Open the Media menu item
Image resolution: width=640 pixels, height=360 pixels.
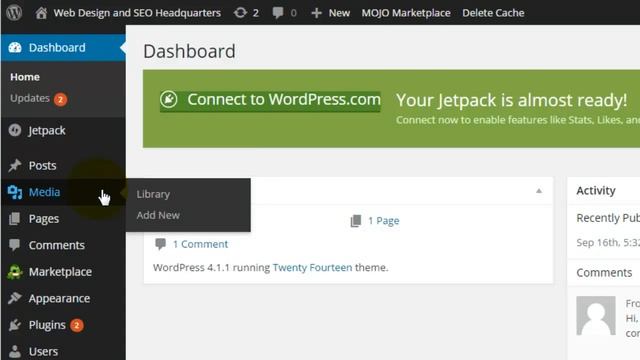coord(44,192)
